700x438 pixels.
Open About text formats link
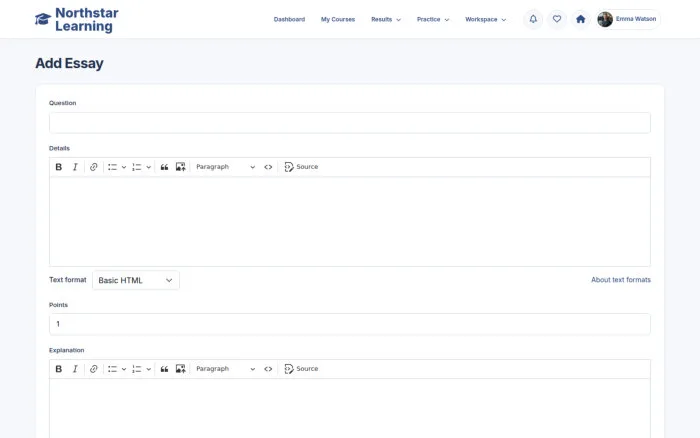click(621, 280)
